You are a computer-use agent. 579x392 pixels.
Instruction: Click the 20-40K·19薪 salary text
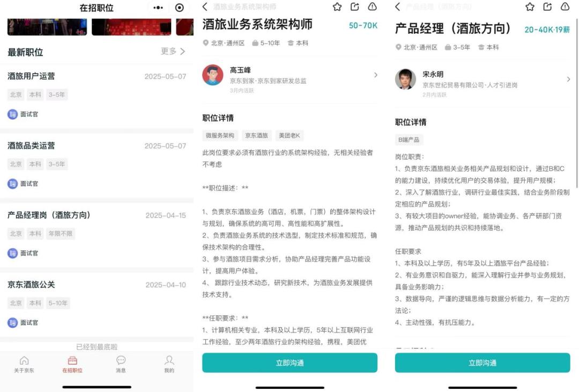[x=547, y=29]
